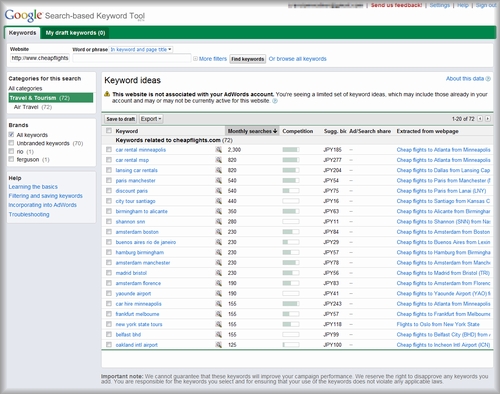
Task: Click magnifier icon next to oakland intl airport
Action: [x=219, y=345]
